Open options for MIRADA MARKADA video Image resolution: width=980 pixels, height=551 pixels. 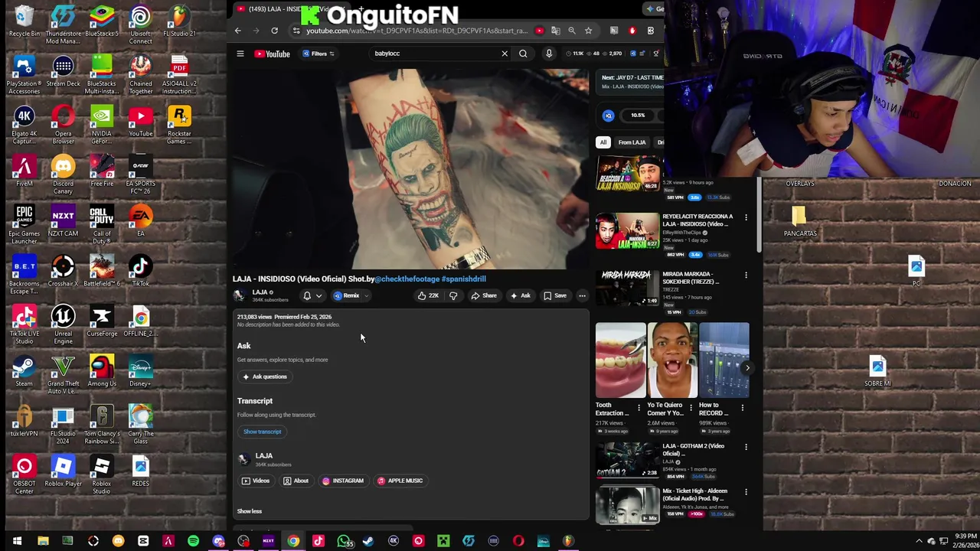[746, 275]
